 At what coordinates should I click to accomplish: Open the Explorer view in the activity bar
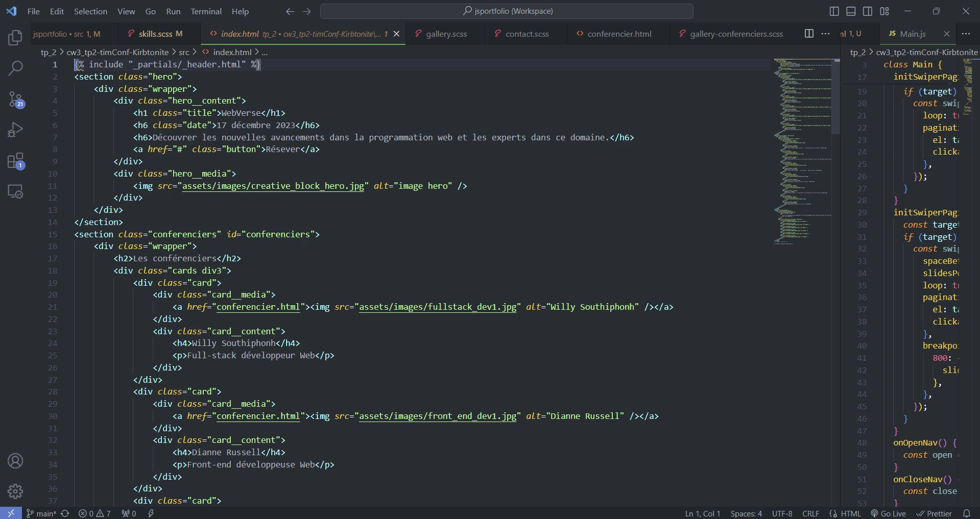click(x=15, y=38)
